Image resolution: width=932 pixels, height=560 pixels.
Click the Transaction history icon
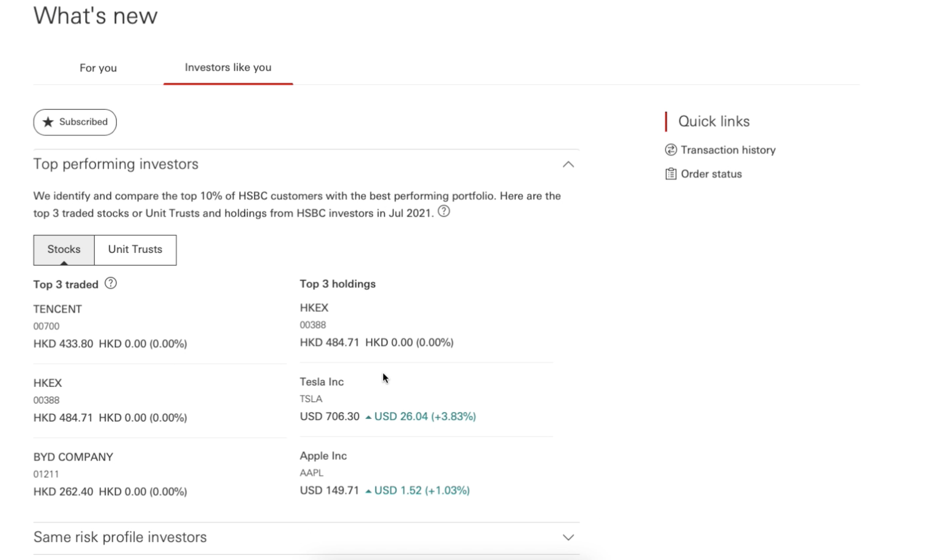670,150
